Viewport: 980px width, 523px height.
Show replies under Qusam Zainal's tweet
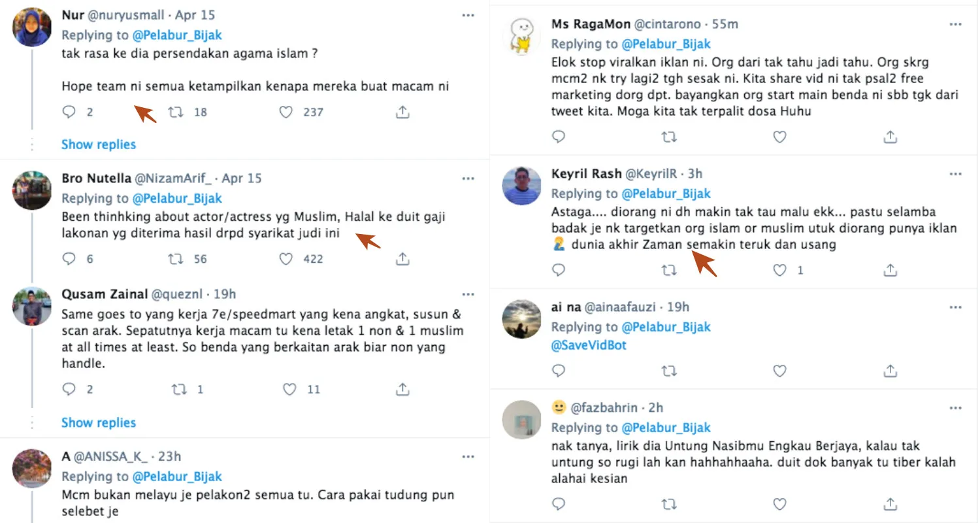tap(99, 422)
